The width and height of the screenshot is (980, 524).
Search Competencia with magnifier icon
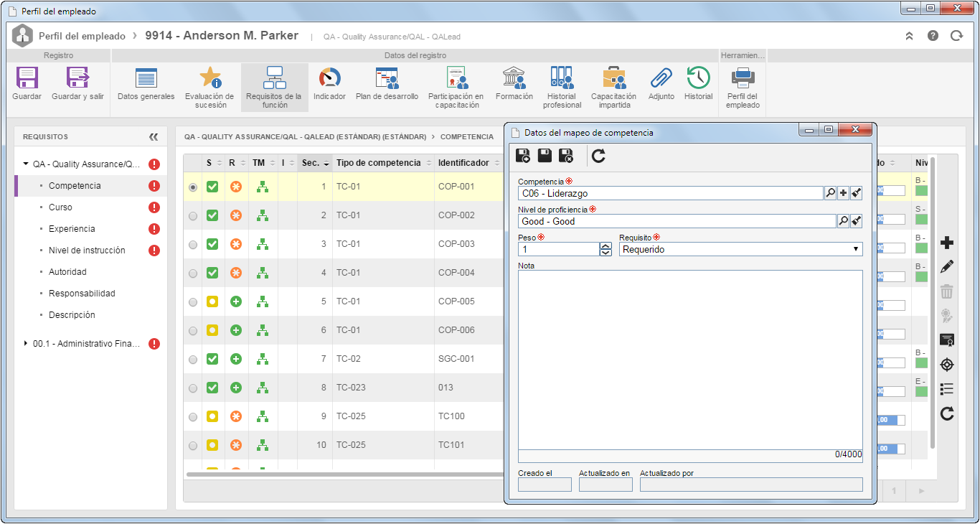[x=830, y=192]
